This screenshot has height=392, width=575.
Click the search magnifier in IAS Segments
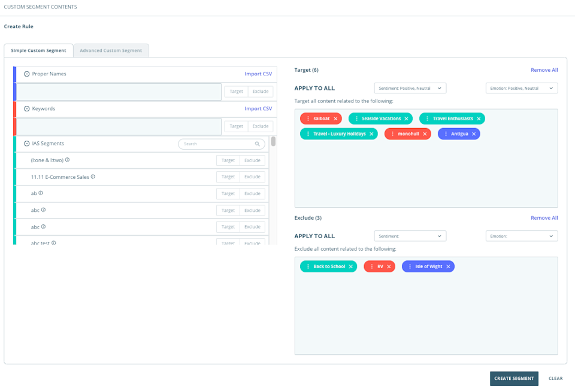tap(258, 144)
